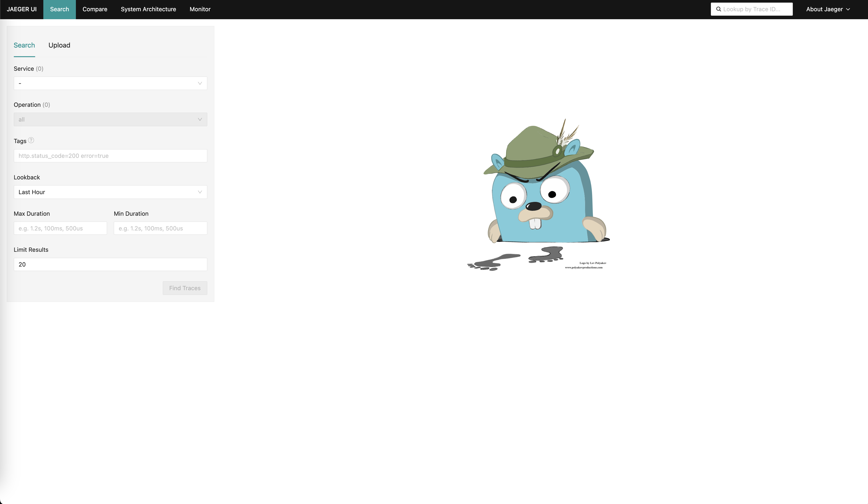Click the trace lookup magnifier icon

719,9
